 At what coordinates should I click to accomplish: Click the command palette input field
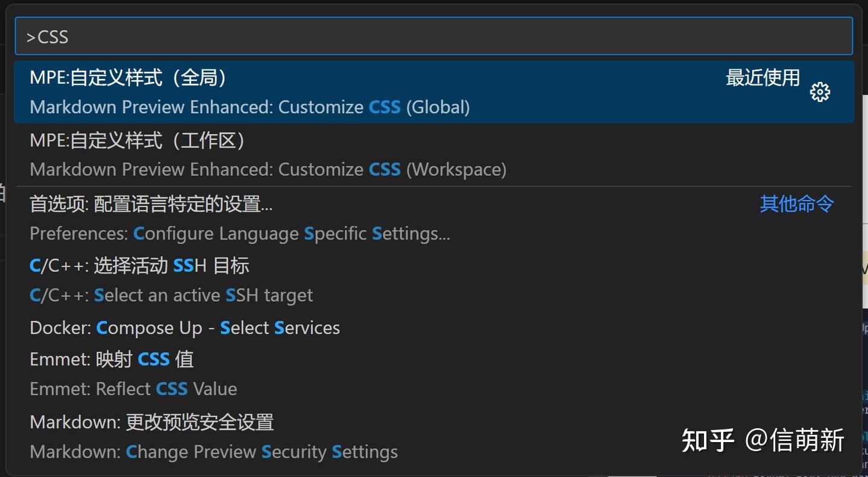pyautogui.click(x=433, y=36)
